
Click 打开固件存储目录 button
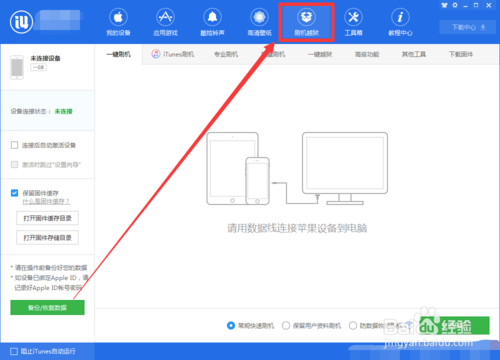click(47, 238)
